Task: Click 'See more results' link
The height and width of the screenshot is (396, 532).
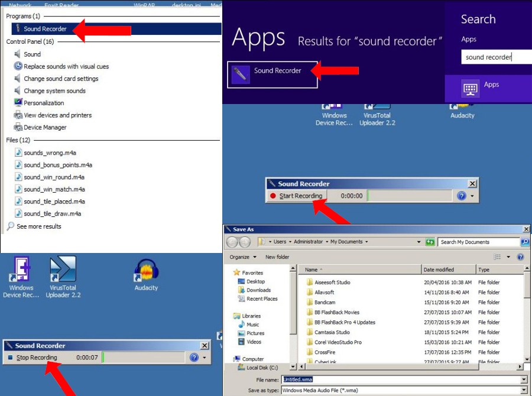Action: [38, 226]
